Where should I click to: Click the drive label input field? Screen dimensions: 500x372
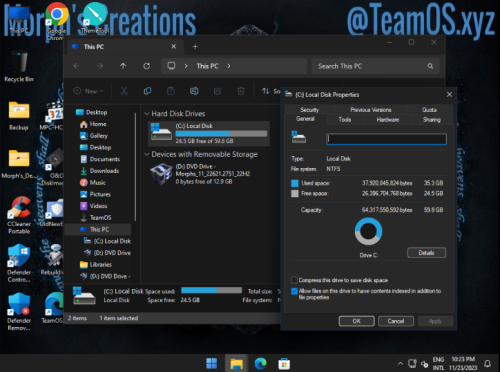tap(386, 139)
